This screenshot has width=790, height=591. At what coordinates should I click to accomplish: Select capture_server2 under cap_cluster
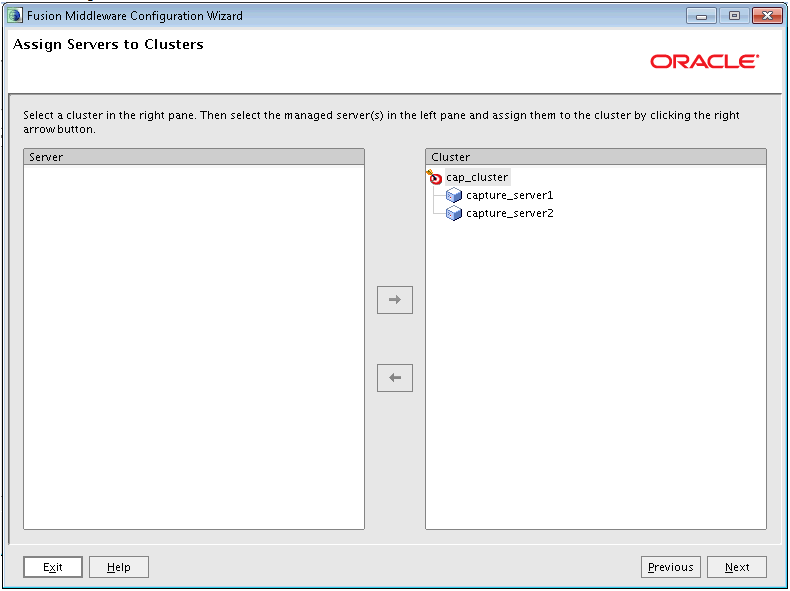point(509,213)
